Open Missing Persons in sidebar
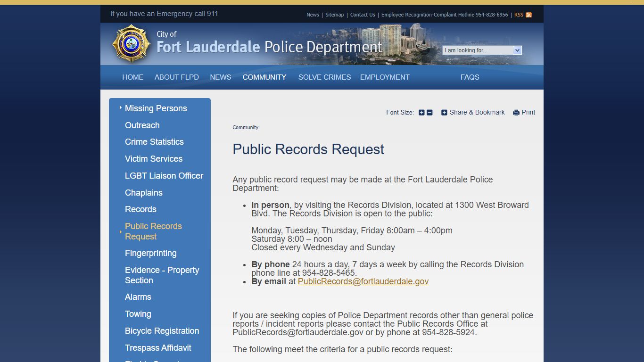 tap(156, 108)
